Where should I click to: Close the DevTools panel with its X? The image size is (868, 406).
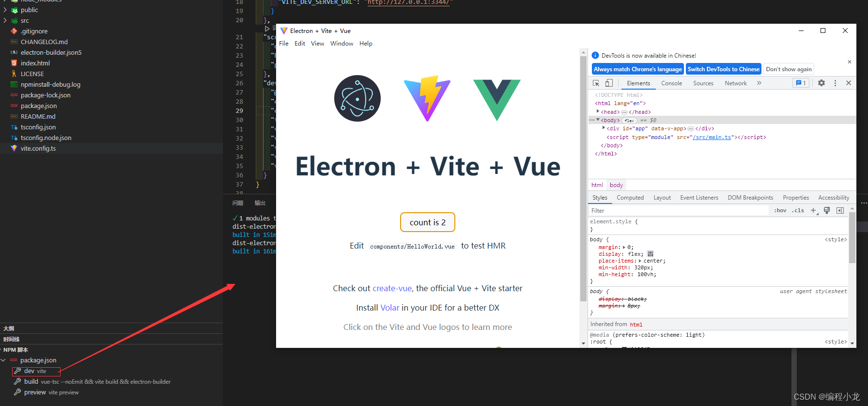point(849,83)
